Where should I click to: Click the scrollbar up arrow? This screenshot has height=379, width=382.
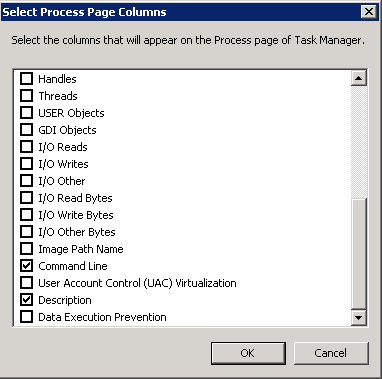point(359,78)
